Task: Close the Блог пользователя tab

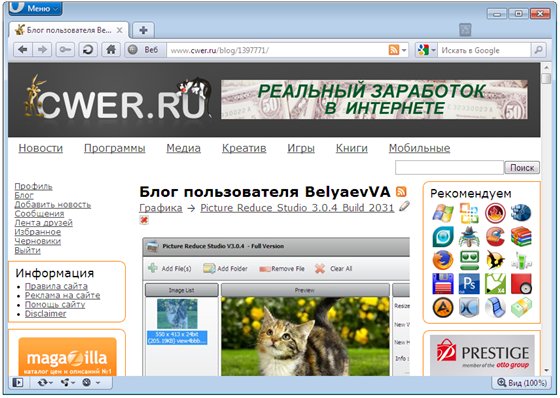Action: point(120,30)
